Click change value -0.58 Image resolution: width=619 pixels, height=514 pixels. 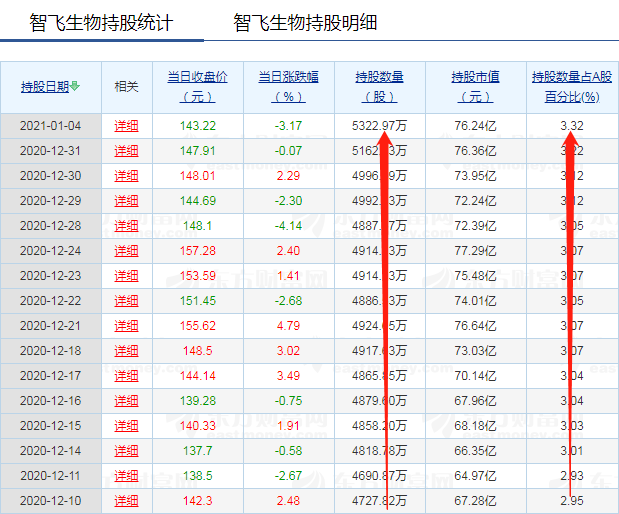tap(289, 451)
